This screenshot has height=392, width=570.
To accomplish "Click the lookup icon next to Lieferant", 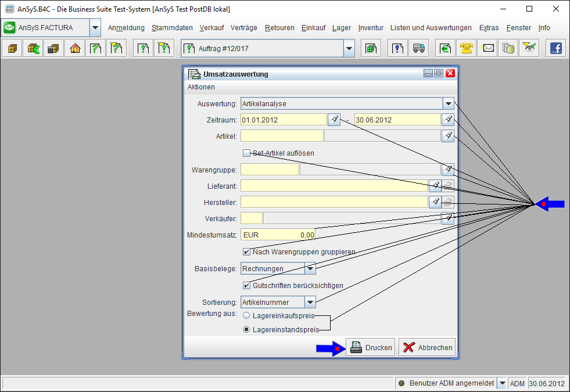I will coord(435,185).
